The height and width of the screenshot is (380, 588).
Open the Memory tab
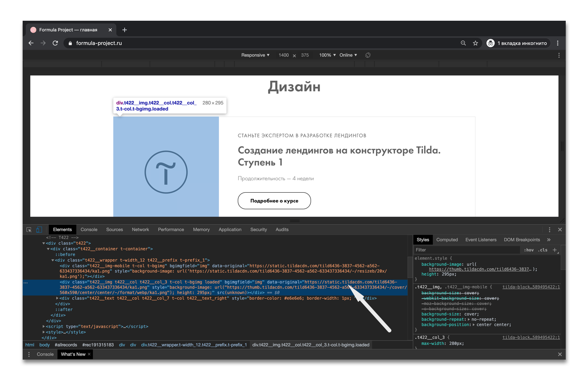point(201,230)
